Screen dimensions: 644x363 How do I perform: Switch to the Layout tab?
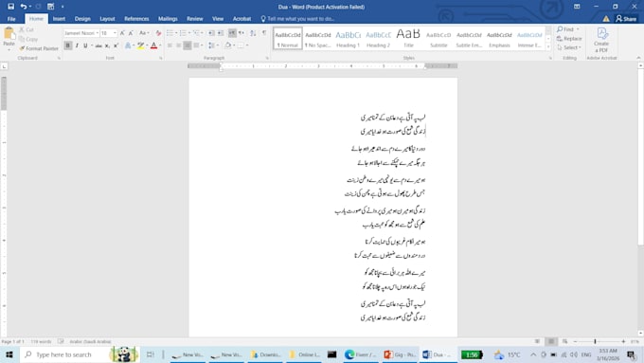pyautogui.click(x=107, y=19)
